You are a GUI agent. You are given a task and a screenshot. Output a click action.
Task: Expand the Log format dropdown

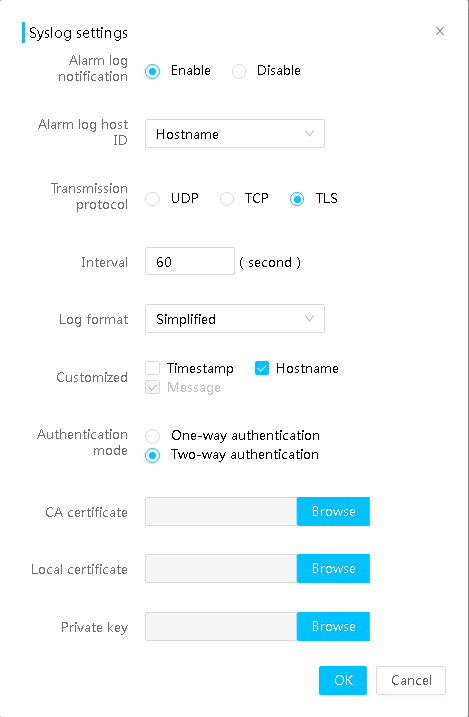click(235, 318)
